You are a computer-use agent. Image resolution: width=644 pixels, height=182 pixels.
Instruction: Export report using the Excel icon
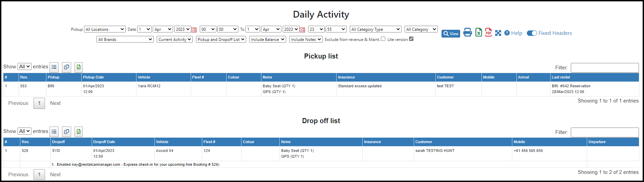[x=478, y=32]
